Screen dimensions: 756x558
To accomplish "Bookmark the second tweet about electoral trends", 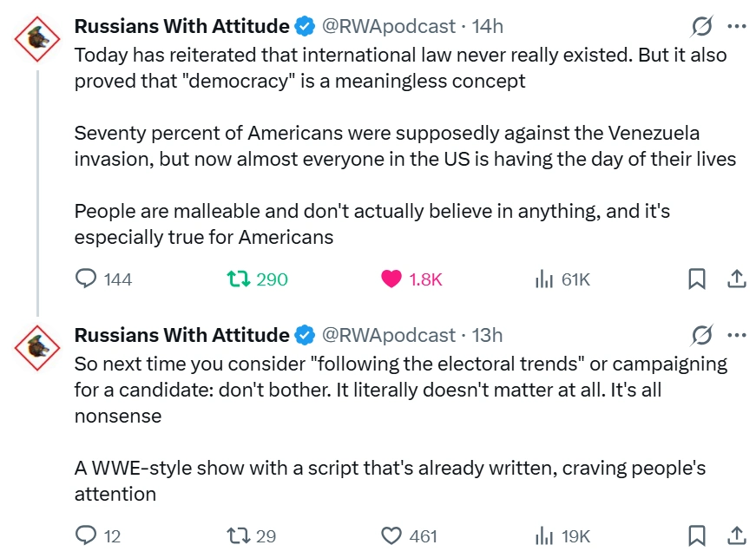I will coord(697,535).
